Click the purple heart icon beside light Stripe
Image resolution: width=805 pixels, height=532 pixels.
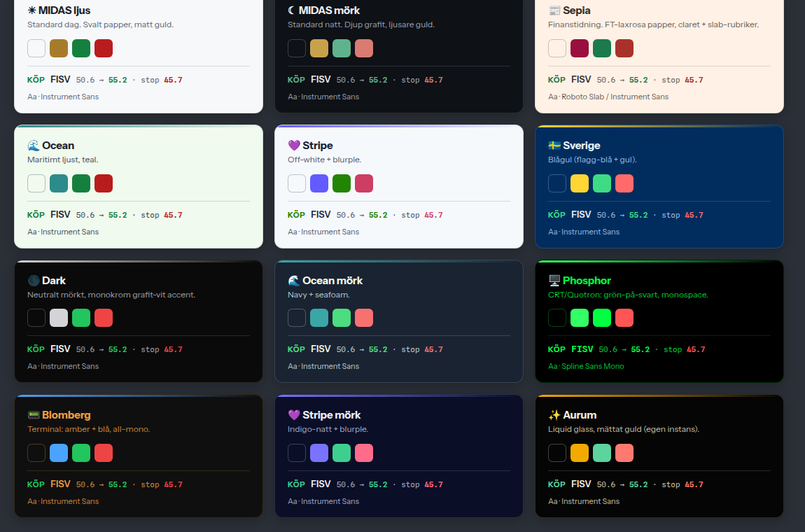click(294, 146)
